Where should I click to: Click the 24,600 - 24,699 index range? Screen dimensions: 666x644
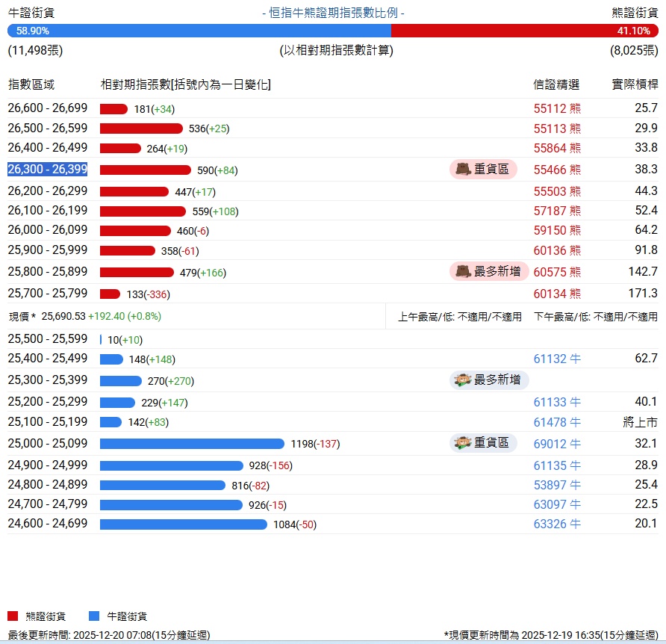pyautogui.click(x=48, y=523)
